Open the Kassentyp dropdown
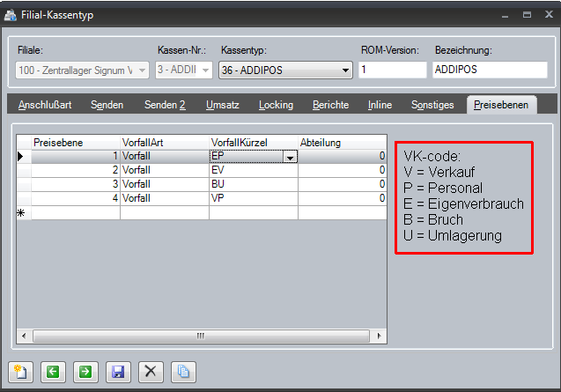The image size is (561, 392). tap(345, 70)
